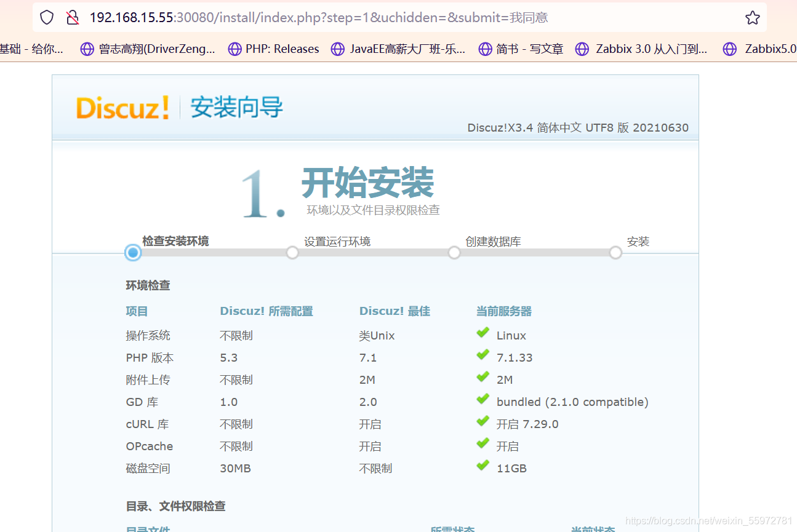This screenshot has height=532, width=797.
Task: Click the Discuz! 所需配置 column header
Action: (x=266, y=311)
